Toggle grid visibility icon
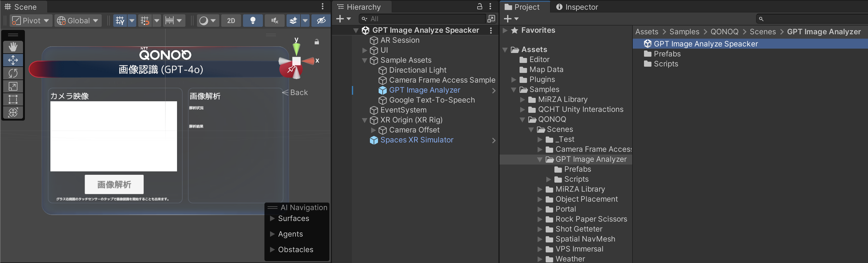The width and height of the screenshot is (868, 263). [x=120, y=21]
